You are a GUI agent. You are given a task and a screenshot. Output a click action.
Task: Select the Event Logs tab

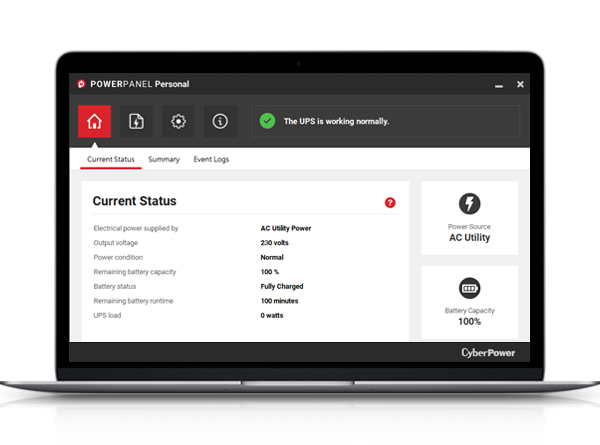click(x=211, y=159)
